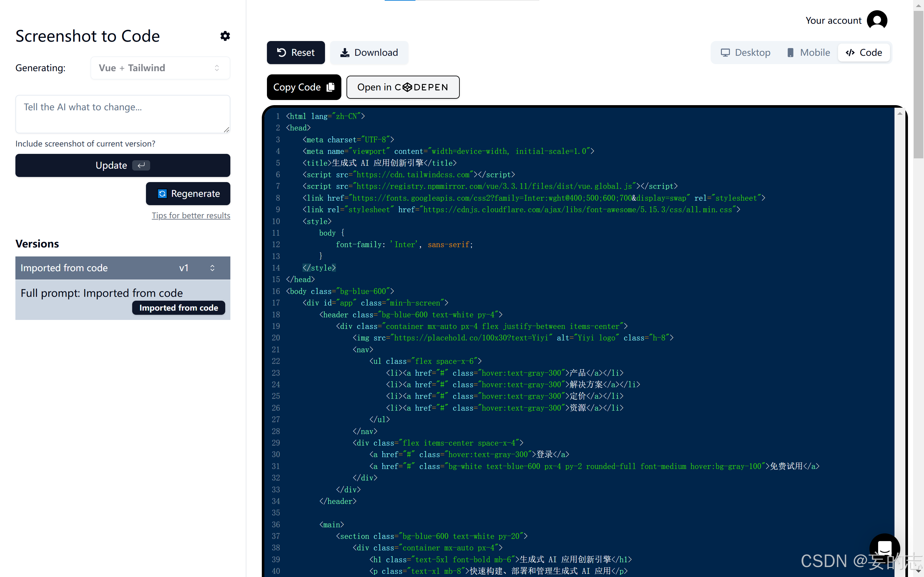Click the code editor scroll-up arrow

pyautogui.click(x=900, y=114)
